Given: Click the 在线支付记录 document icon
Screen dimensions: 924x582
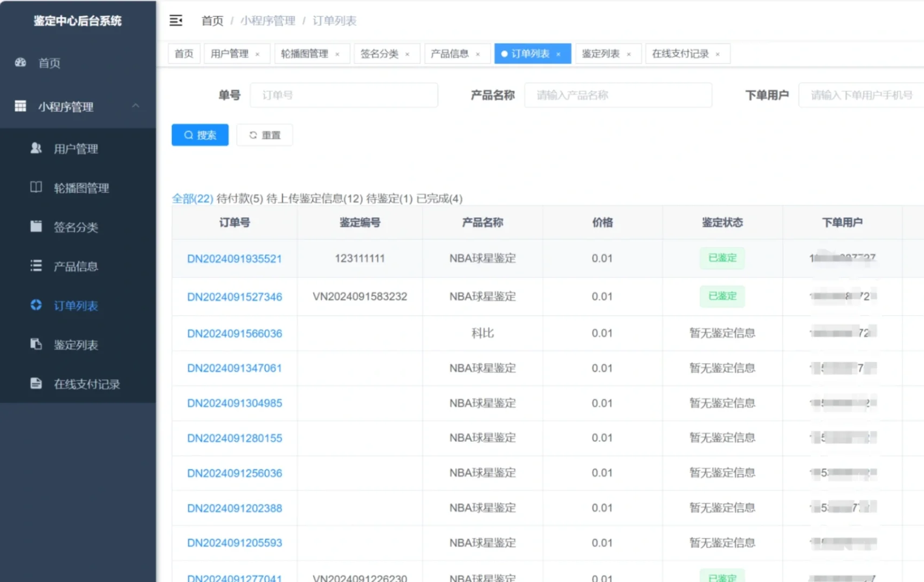Looking at the screenshot, I should coord(36,383).
